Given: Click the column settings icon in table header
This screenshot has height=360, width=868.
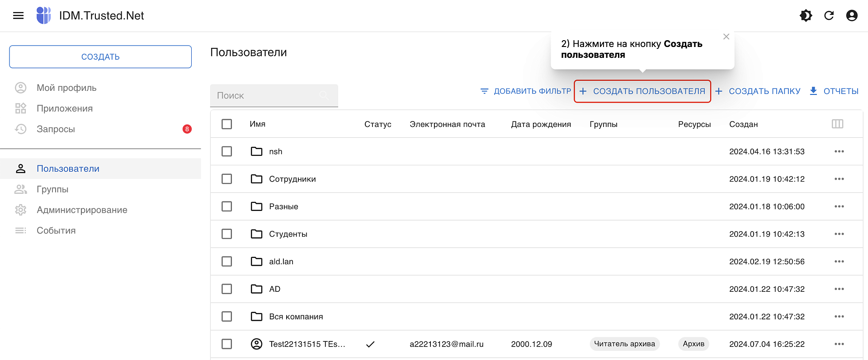Looking at the screenshot, I should tap(837, 124).
